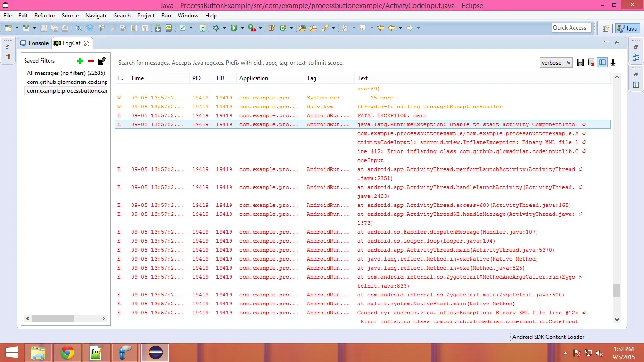
Task: Expand the Lint check dropdown arrow
Action: click(x=191, y=28)
